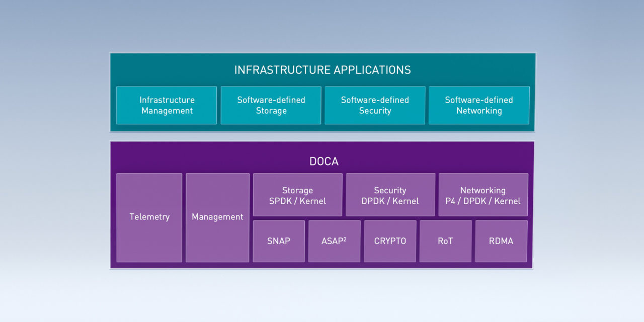Image resolution: width=644 pixels, height=322 pixels.
Task: Click Networking P4 / DPDK / Kernel box
Action: tap(483, 195)
